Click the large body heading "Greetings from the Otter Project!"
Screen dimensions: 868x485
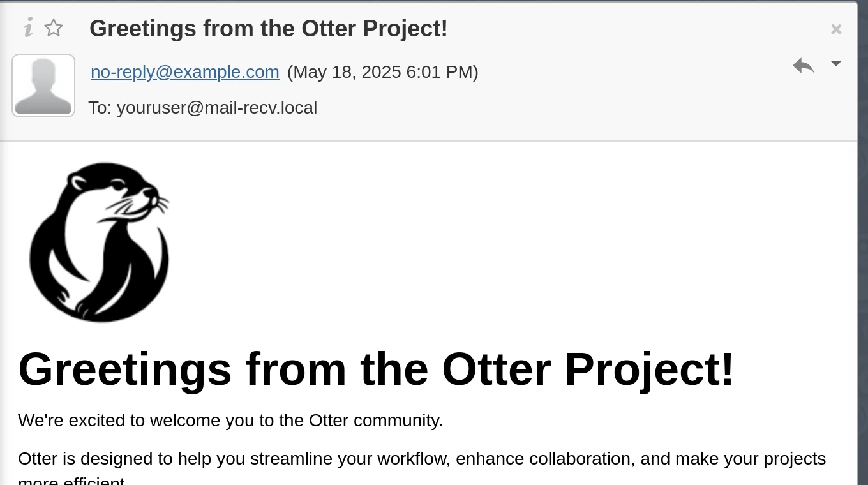click(377, 369)
